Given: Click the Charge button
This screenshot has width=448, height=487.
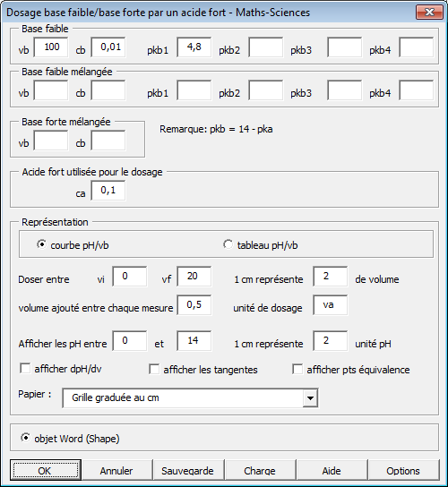Looking at the screenshot, I should (260, 470).
